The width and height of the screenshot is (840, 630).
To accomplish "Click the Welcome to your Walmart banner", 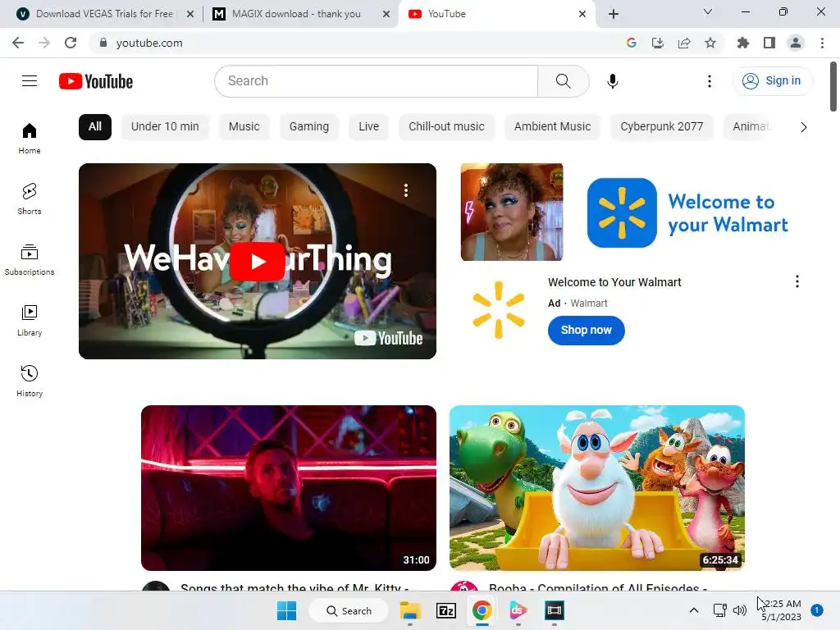I will 688,212.
